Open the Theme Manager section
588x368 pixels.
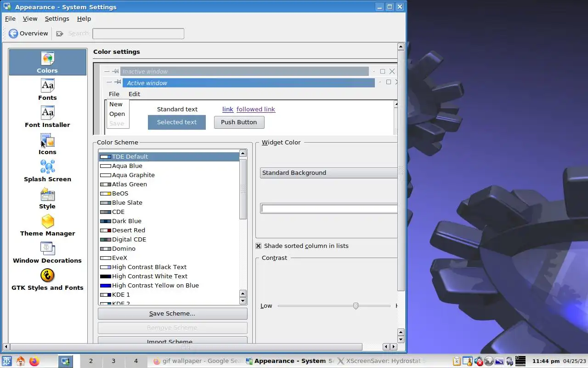point(47,225)
